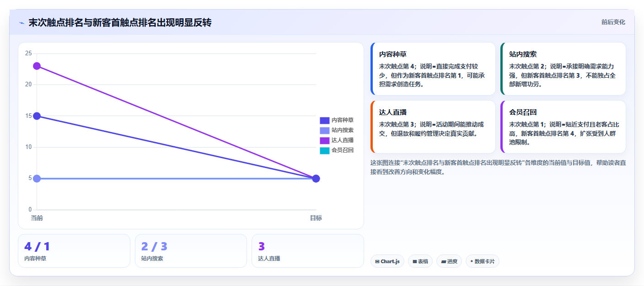Click the y-axis value 25
This screenshot has width=644, height=286.
click(28, 53)
